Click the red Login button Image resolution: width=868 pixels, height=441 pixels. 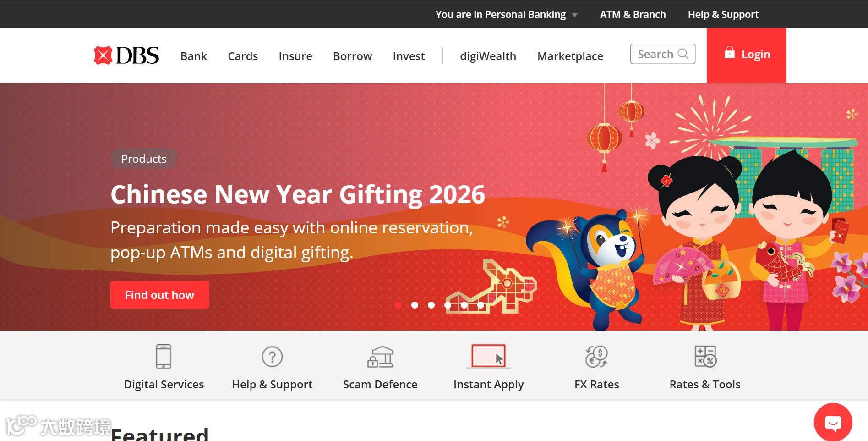747,55
